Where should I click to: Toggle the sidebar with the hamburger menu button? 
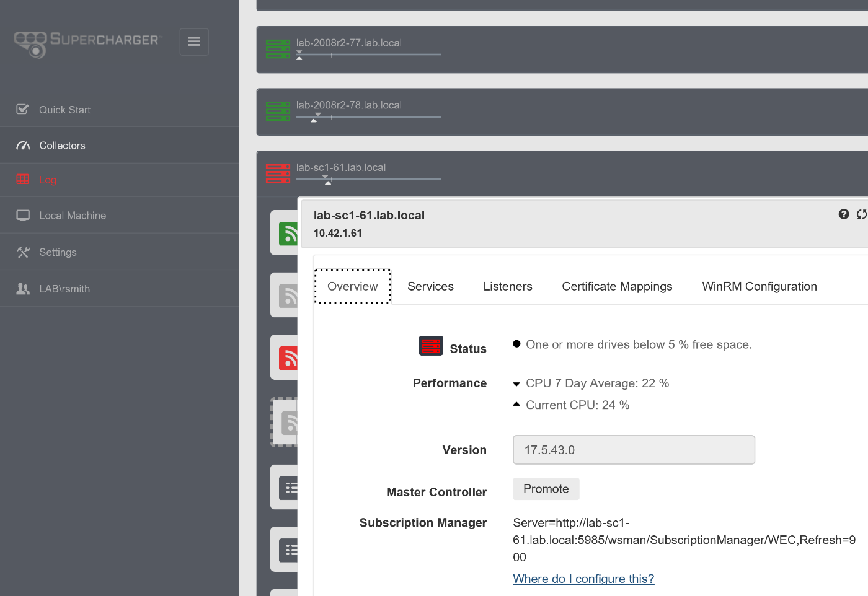tap(193, 42)
